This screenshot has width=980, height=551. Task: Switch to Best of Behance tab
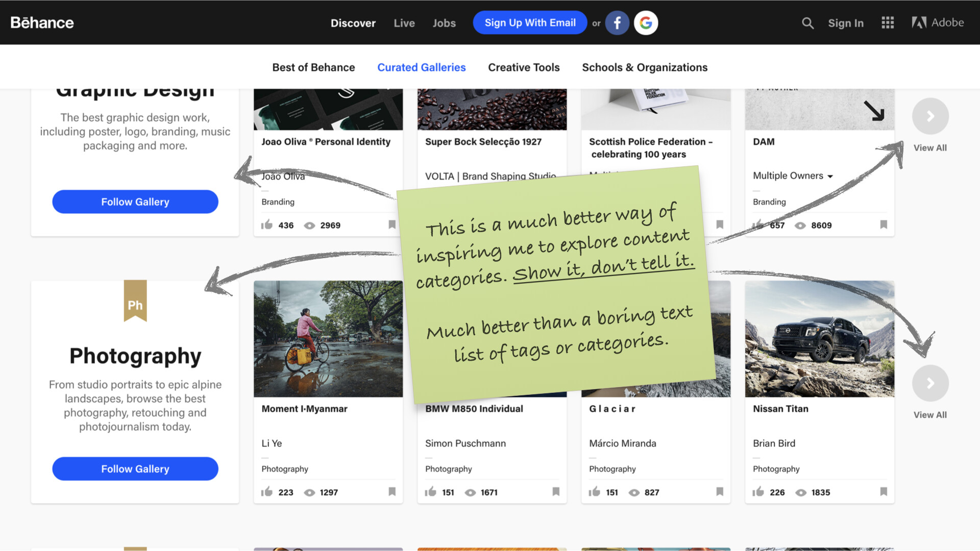(x=313, y=67)
